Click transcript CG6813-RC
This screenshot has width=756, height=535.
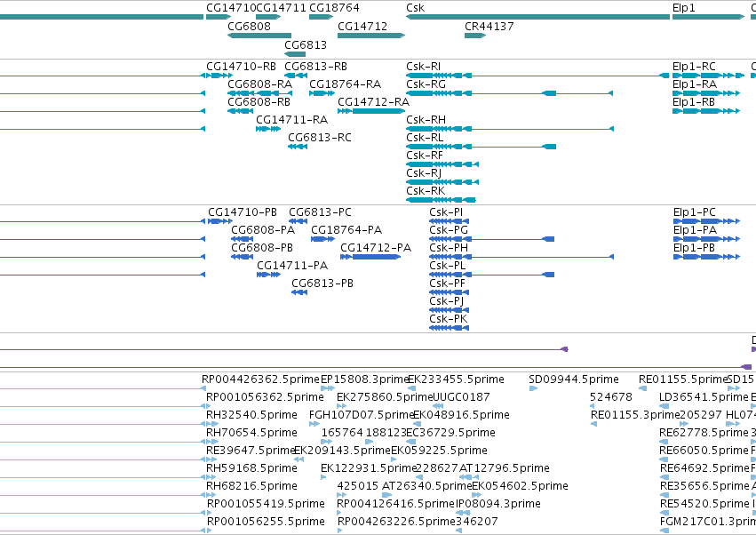coord(298,147)
